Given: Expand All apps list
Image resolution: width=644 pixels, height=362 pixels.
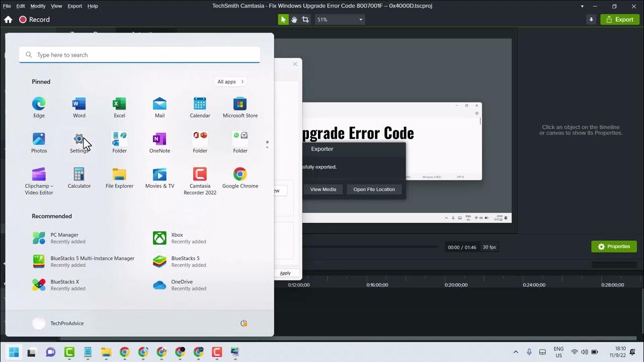Looking at the screenshot, I should [230, 81].
